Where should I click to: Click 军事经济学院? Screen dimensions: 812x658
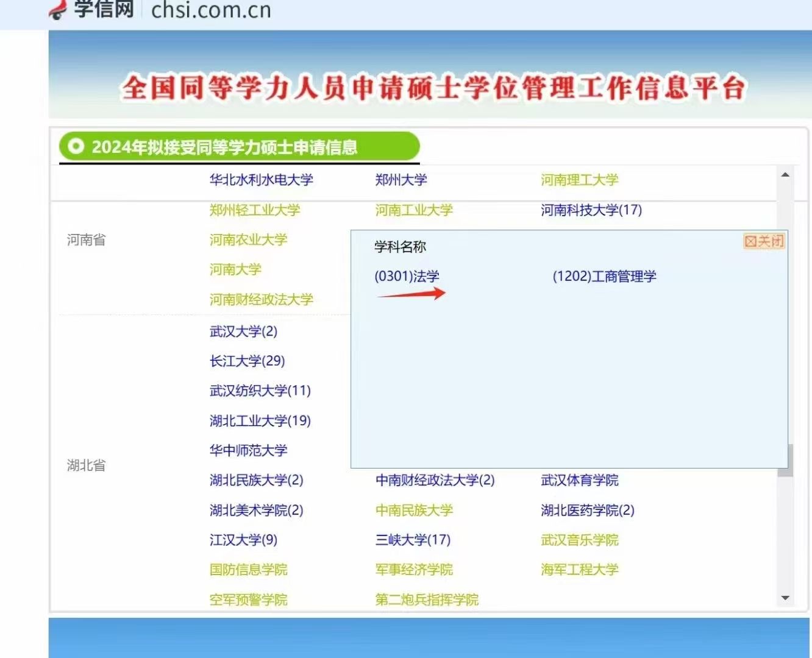(x=414, y=570)
